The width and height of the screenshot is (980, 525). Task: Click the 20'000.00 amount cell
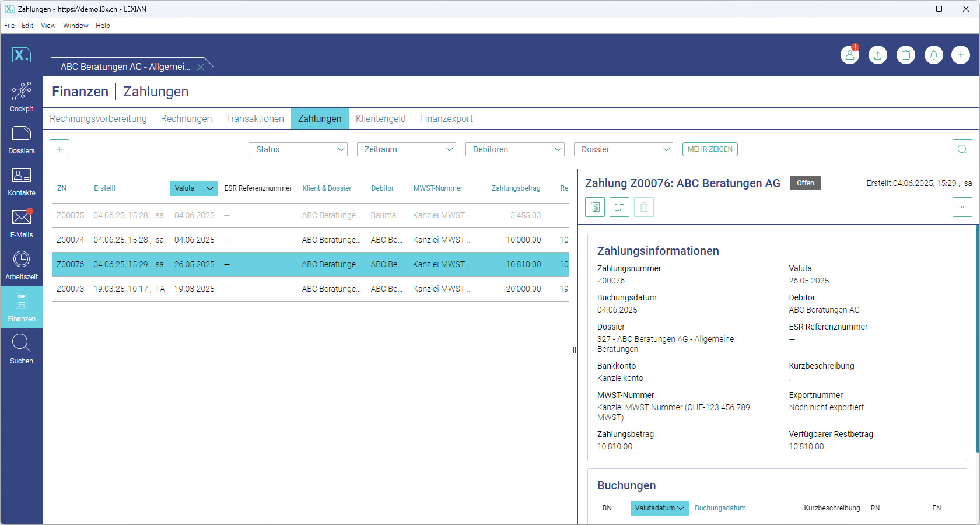pyautogui.click(x=523, y=289)
